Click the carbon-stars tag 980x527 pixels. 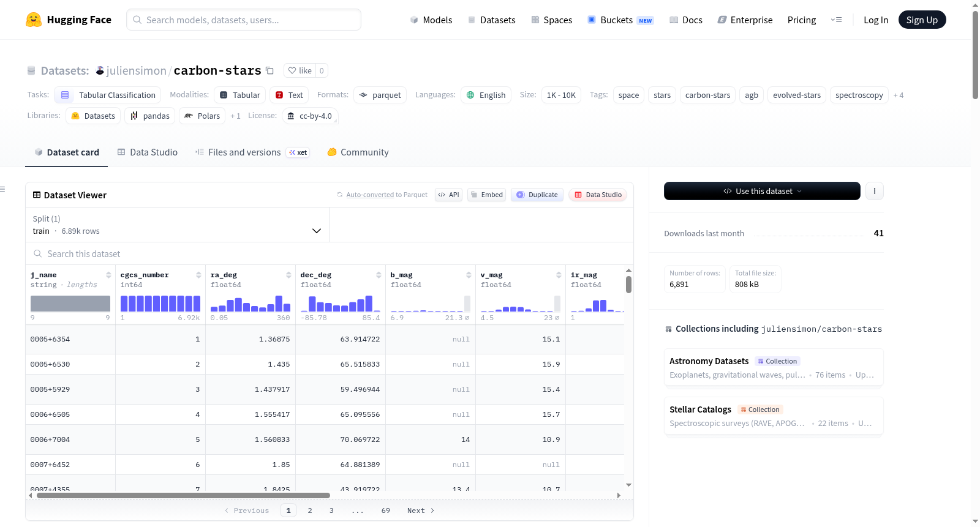(707, 95)
